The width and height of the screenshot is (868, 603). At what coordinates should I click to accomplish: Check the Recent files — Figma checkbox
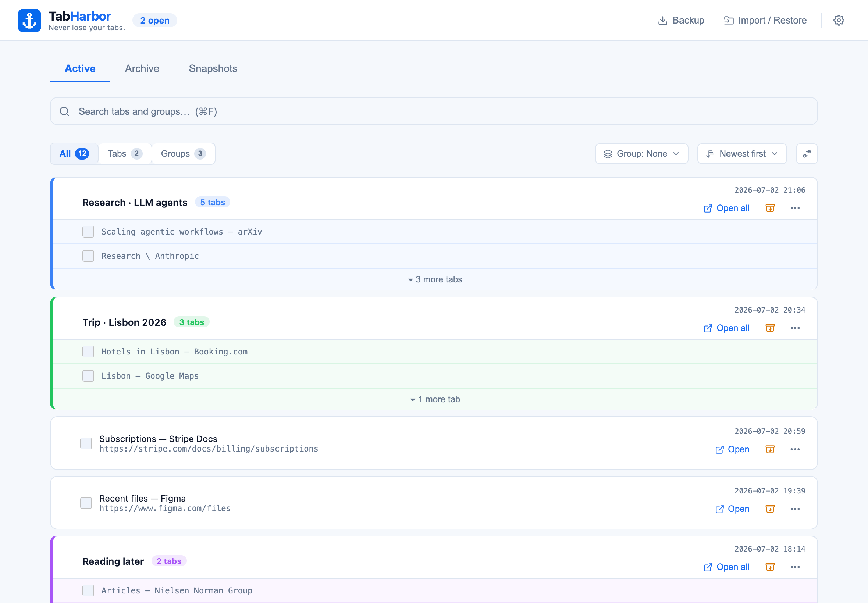(86, 503)
